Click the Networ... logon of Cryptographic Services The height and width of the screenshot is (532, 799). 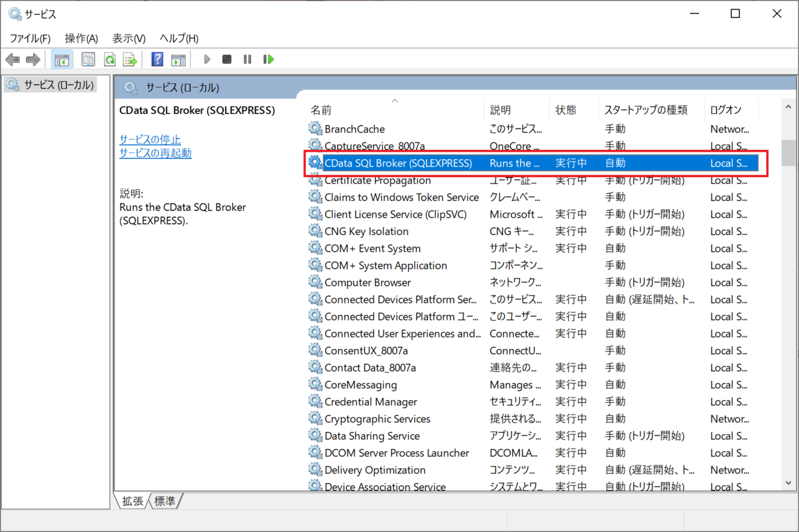(x=730, y=419)
